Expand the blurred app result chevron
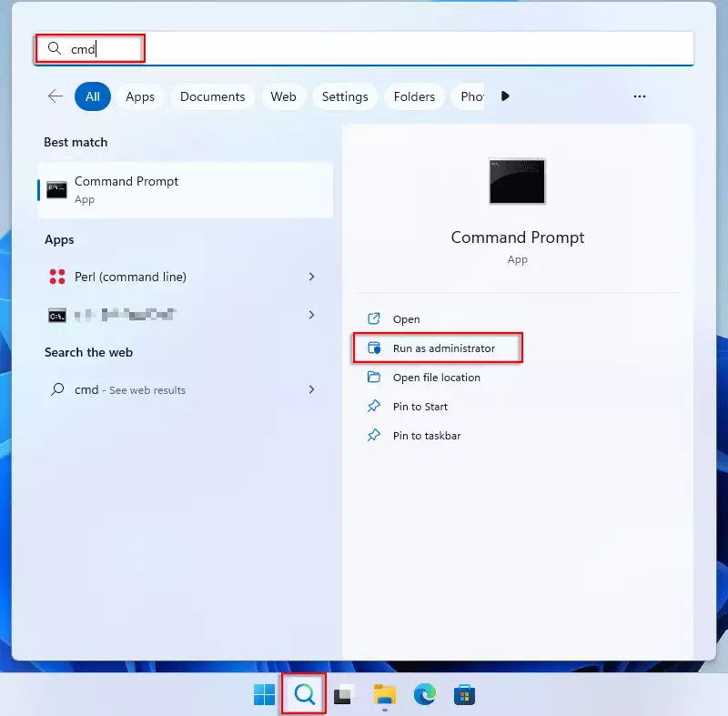 (311, 315)
